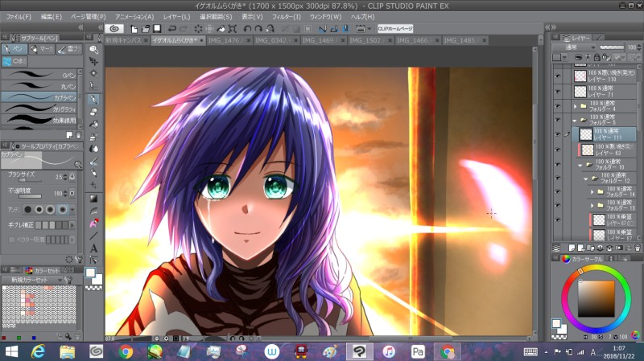The image size is (644, 361).
Task: Select the Eyedropper tool in toolbox
Action: (93, 86)
